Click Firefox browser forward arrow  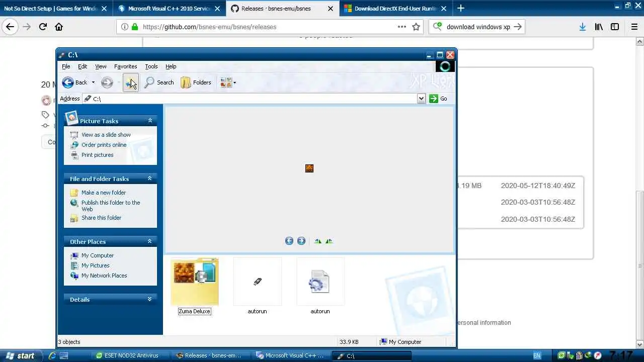pos(27,27)
